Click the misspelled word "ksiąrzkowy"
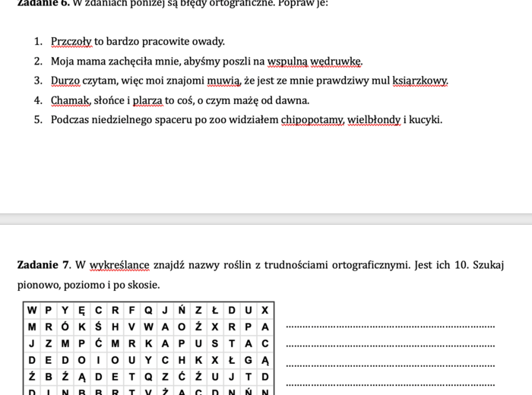Screen dimensions: 532x395 [x=420, y=81]
